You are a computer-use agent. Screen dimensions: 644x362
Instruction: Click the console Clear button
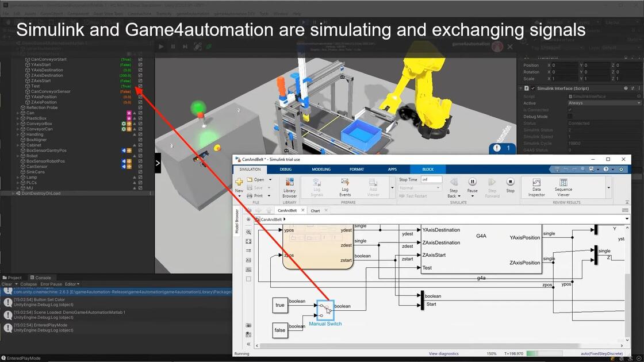click(6, 284)
